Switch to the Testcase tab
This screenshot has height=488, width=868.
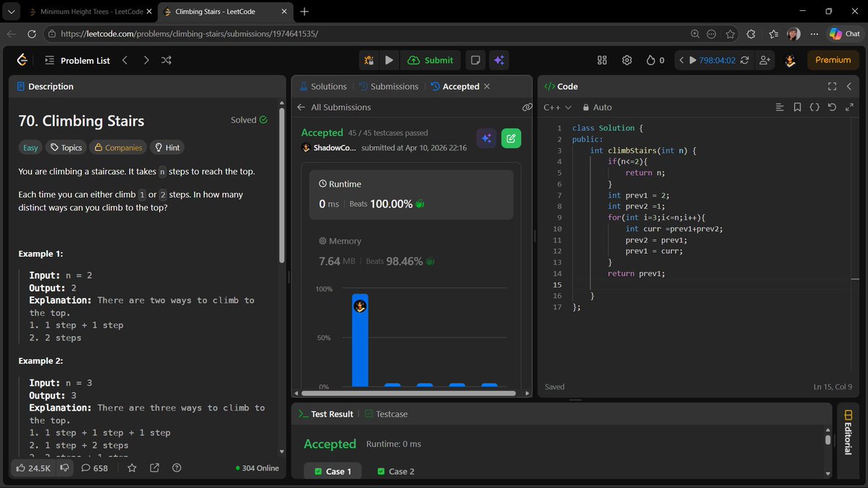coord(386,414)
